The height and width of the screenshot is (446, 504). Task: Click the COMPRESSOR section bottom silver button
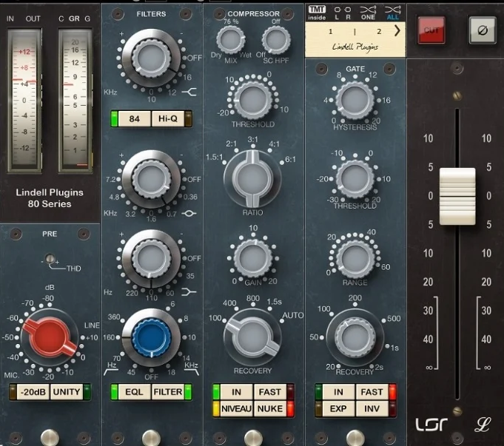(x=253, y=438)
